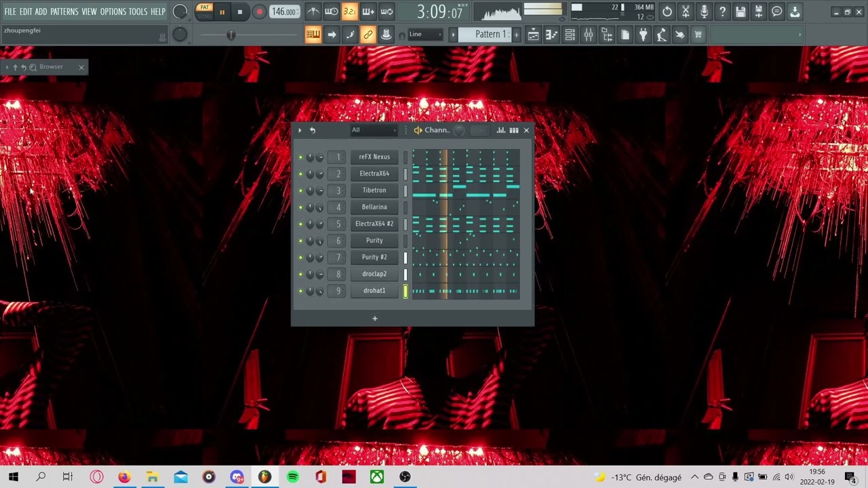Click the shopping cart content library icon
Image resolution: width=868 pixels, height=488 pixels.
click(x=698, y=35)
